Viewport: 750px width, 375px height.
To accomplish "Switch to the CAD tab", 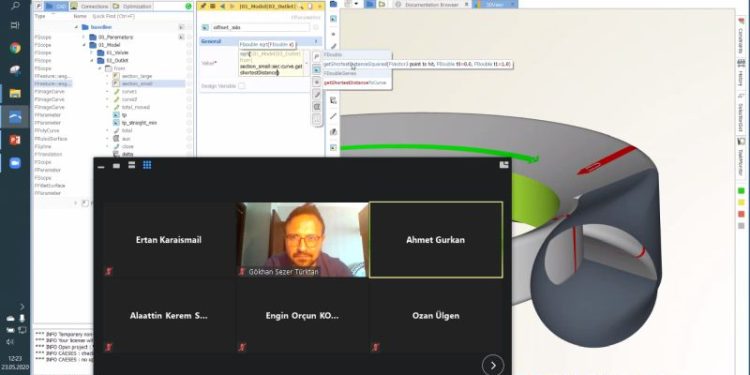I will pos(56,6).
